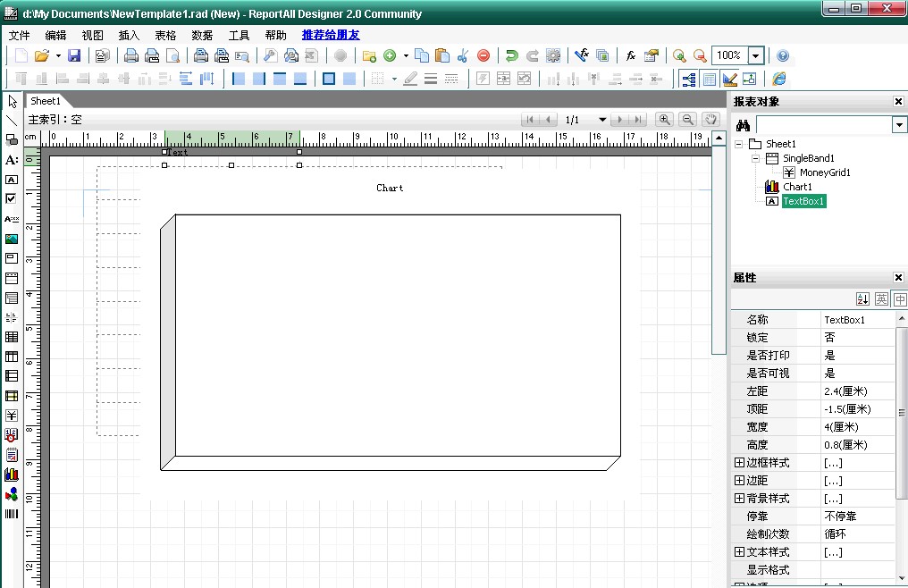Collapse the SingleBand1 tree node
The height and width of the screenshot is (588, 908).
click(x=755, y=158)
